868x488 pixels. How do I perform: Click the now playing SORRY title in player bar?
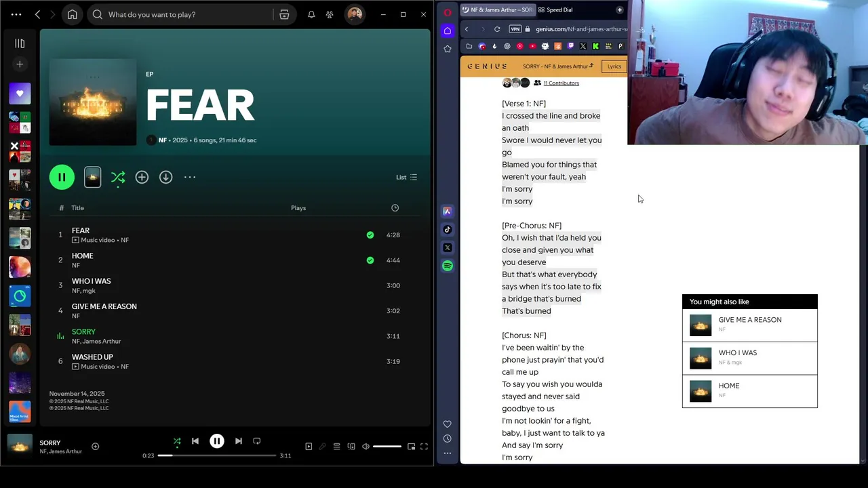click(x=50, y=443)
